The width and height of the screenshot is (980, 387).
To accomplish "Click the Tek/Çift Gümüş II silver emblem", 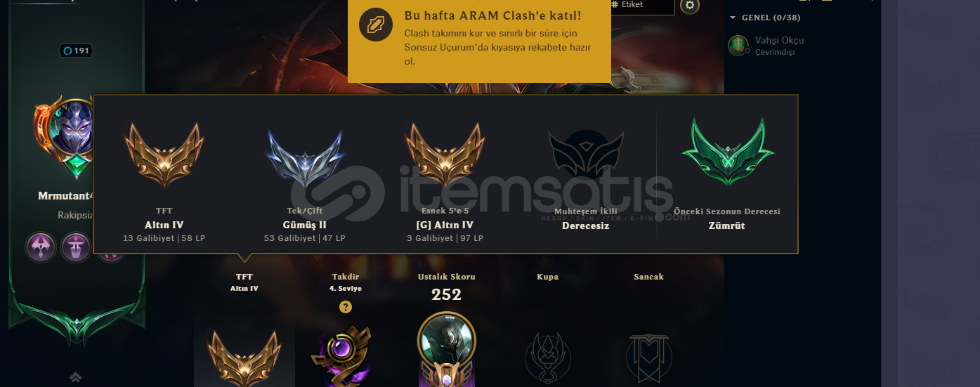I will [x=304, y=157].
